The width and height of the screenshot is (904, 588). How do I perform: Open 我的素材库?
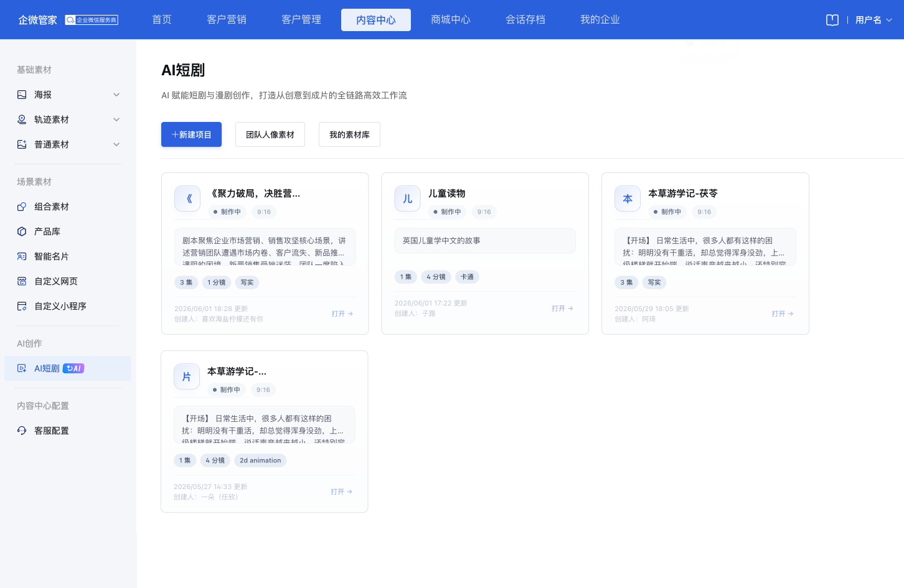tap(349, 134)
